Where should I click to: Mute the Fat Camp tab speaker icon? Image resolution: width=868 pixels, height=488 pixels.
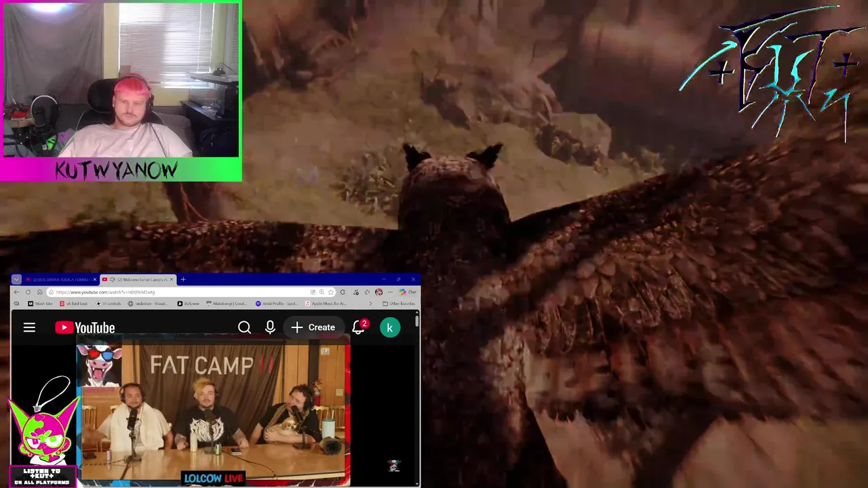(112, 279)
